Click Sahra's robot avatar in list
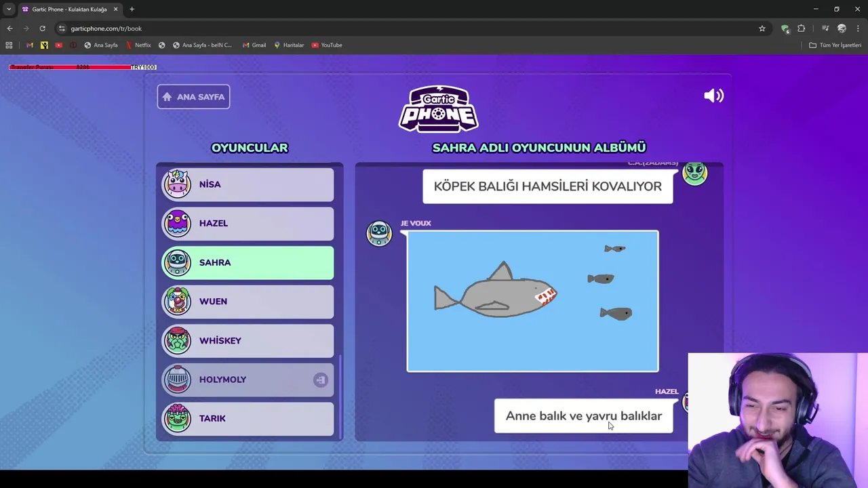This screenshot has height=488, width=868. [177, 262]
